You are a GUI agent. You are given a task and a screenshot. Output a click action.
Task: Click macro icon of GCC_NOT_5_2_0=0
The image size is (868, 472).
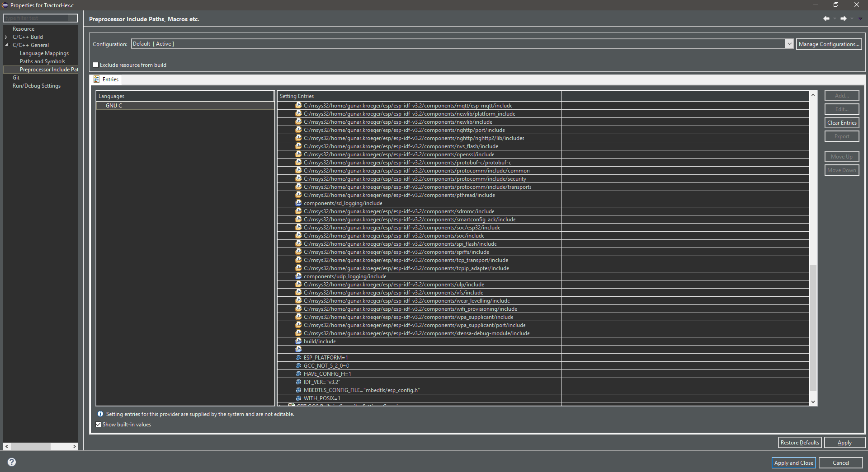coord(298,365)
